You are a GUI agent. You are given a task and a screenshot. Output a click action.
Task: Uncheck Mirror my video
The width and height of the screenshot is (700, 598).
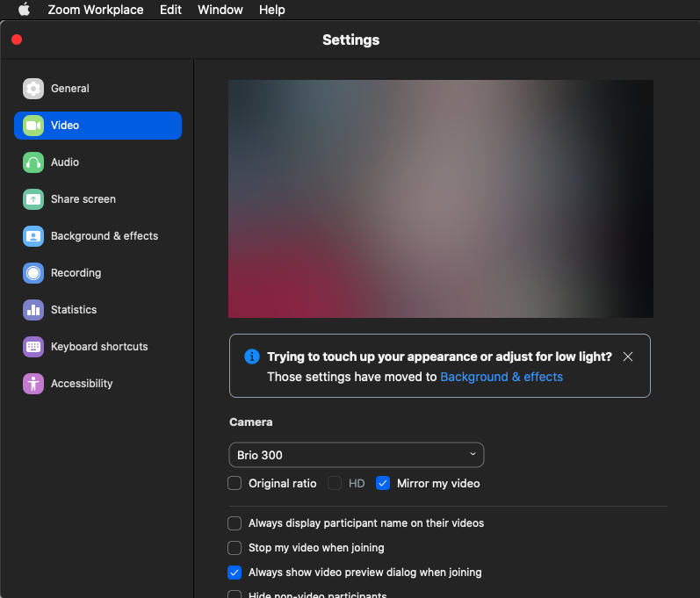(x=383, y=483)
